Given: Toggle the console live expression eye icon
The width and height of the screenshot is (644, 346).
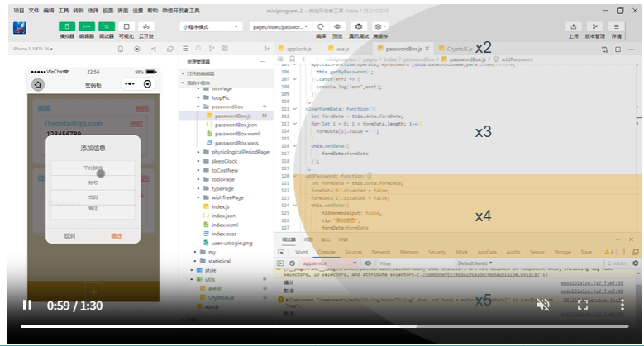Looking at the screenshot, I should 368,263.
